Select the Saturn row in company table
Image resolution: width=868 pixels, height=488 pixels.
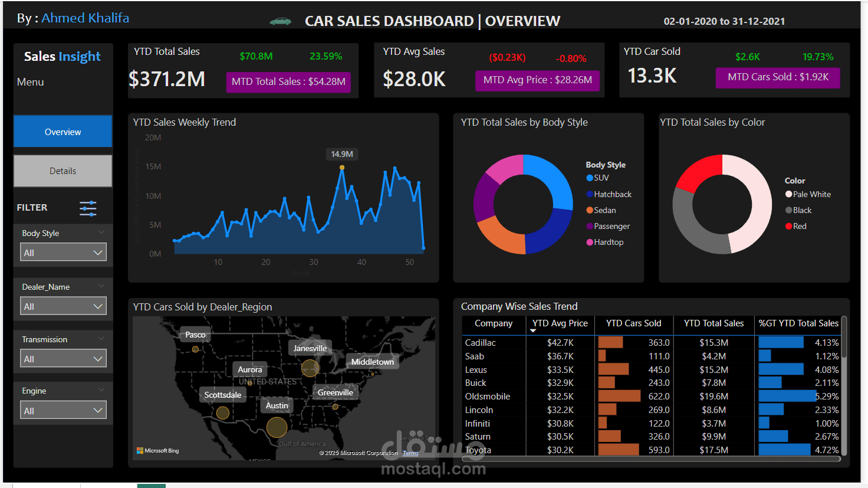[x=652, y=437]
